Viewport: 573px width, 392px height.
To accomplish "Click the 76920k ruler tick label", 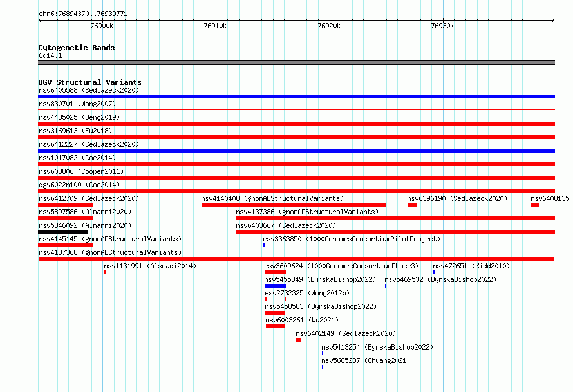I will coord(329,26).
